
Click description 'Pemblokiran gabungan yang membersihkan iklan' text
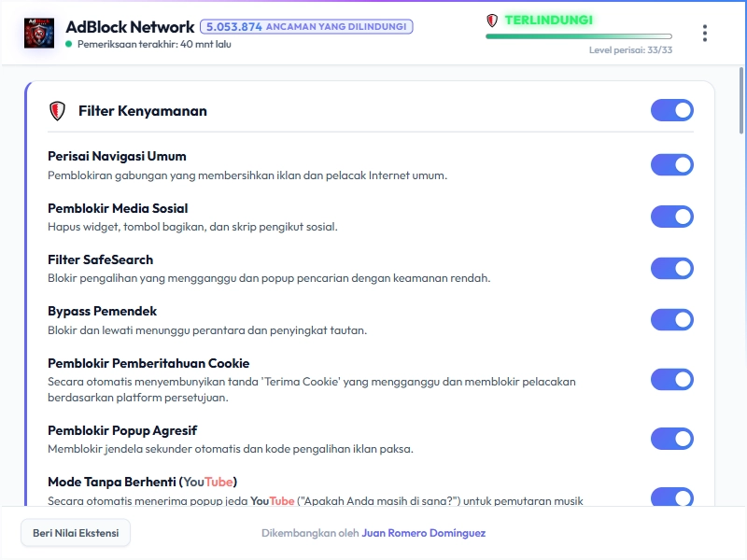247,175
